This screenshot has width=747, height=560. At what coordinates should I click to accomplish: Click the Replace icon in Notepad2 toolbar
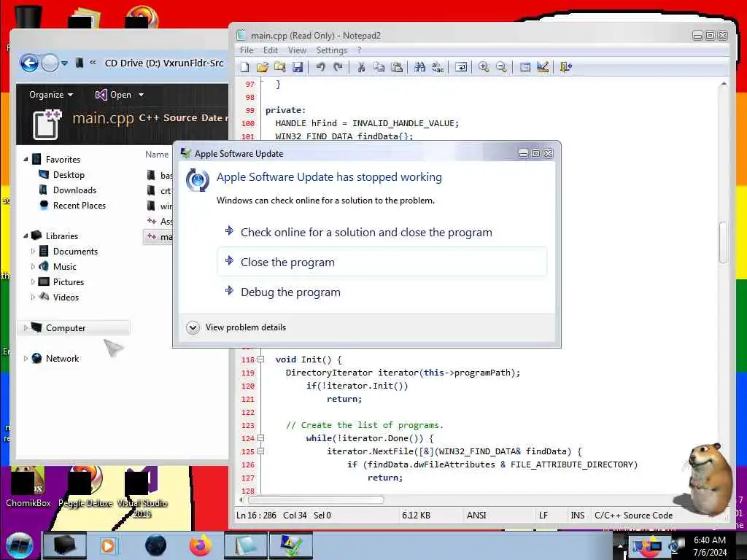(438, 67)
